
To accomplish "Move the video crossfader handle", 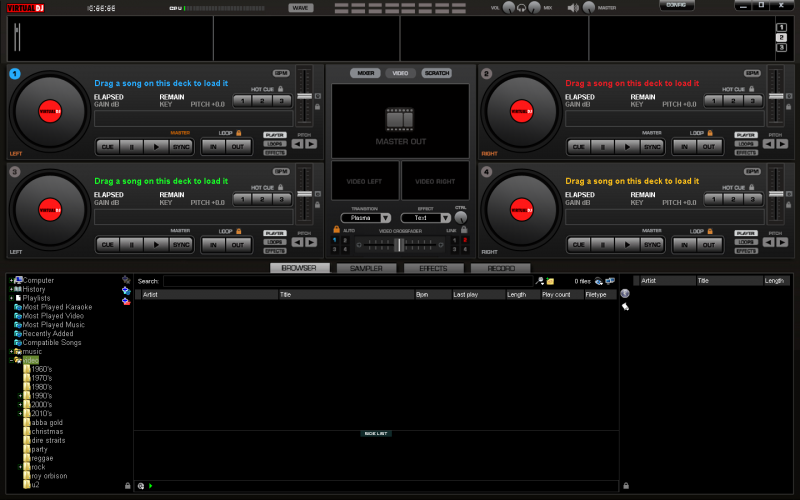I will click(x=398, y=245).
